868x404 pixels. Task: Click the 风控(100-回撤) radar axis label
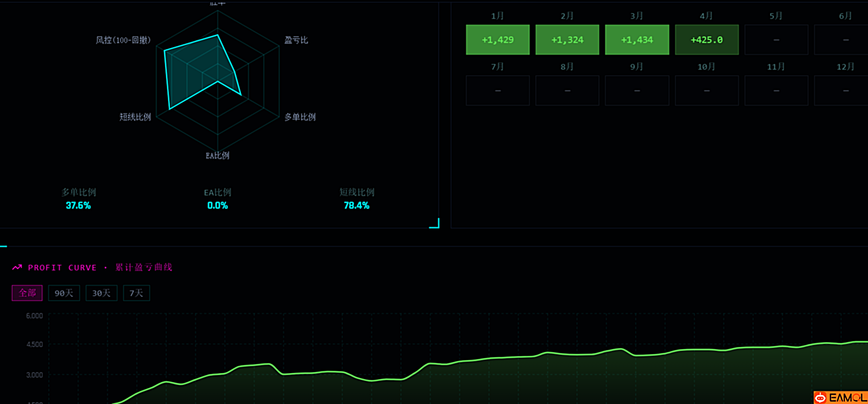pyautogui.click(x=123, y=40)
